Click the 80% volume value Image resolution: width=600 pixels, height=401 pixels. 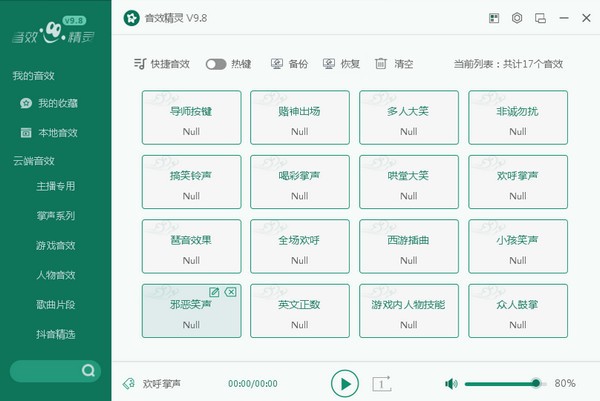coord(565,383)
